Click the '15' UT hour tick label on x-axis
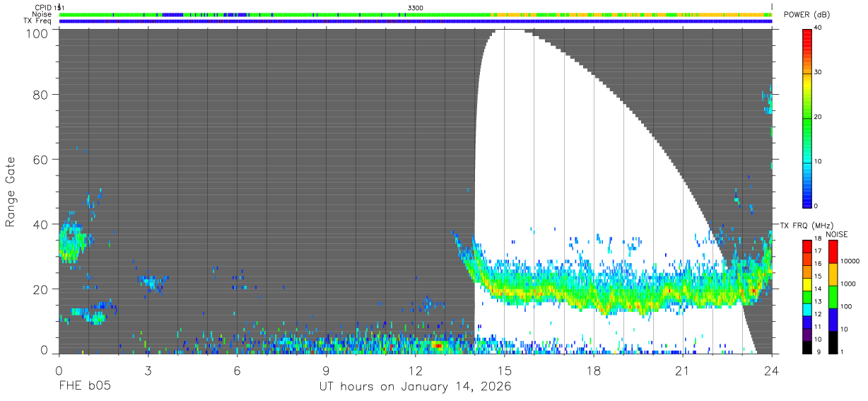The image size is (868, 401). tap(505, 371)
